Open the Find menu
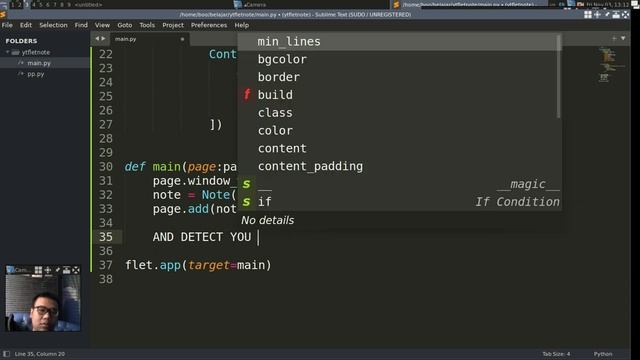The image size is (640, 360). coord(81,25)
